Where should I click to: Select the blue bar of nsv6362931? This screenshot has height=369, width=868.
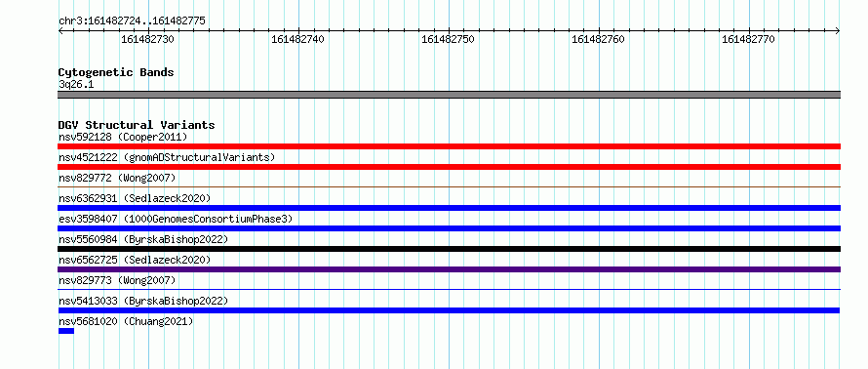pos(449,208)
